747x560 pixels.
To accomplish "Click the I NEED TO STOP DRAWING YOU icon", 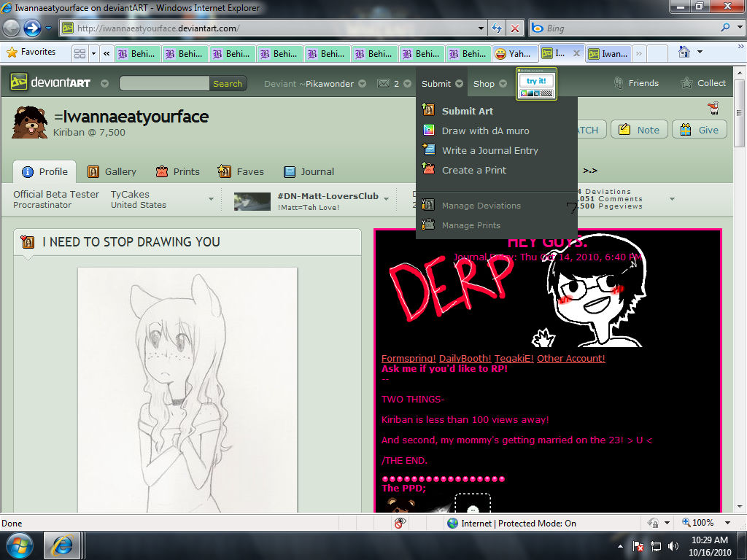I will (x=28, y=242).
